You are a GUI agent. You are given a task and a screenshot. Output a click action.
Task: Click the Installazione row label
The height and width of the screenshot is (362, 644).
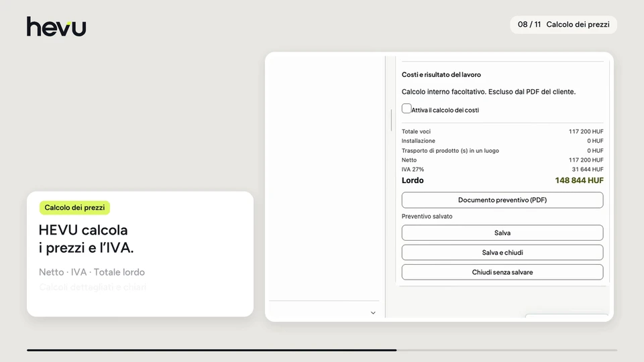coord(418,141)
